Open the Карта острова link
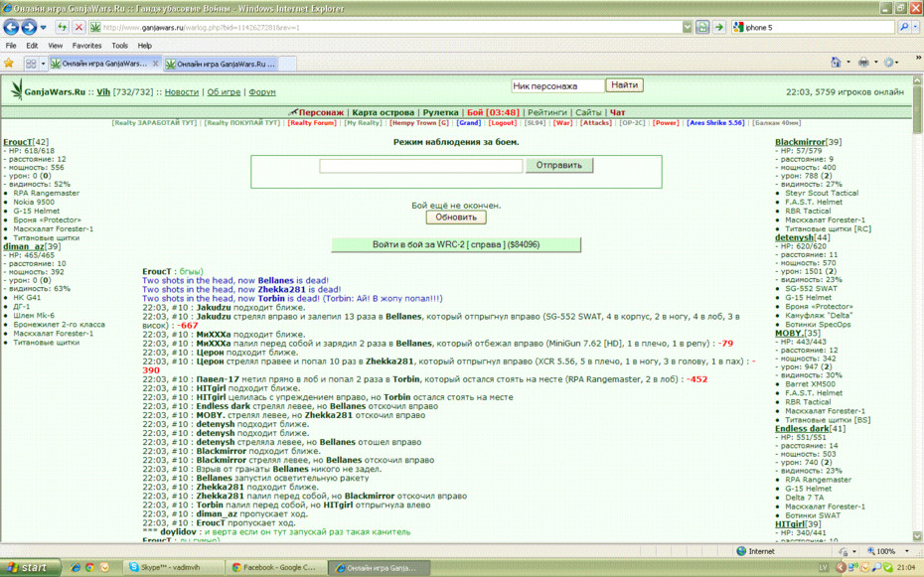The height and width of the screenshot is (577, 924). coord(384,112)
